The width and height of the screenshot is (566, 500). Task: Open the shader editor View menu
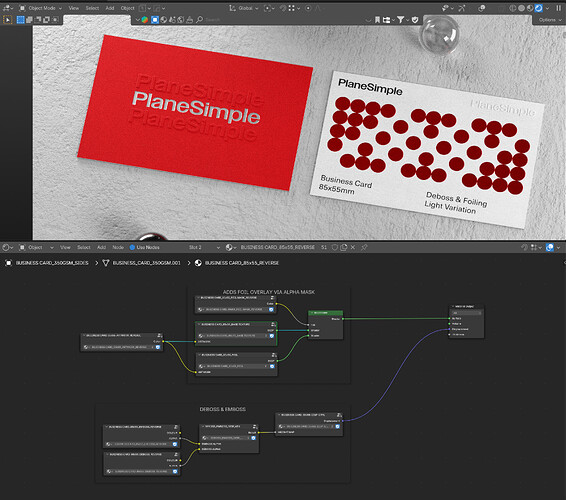[65, 247]
